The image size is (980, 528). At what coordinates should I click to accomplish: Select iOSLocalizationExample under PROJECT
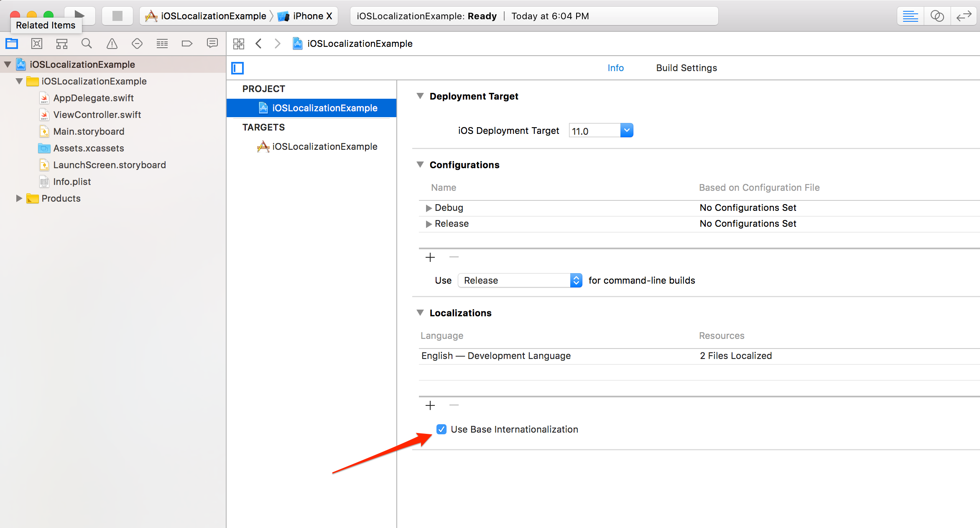pos(311,108)
